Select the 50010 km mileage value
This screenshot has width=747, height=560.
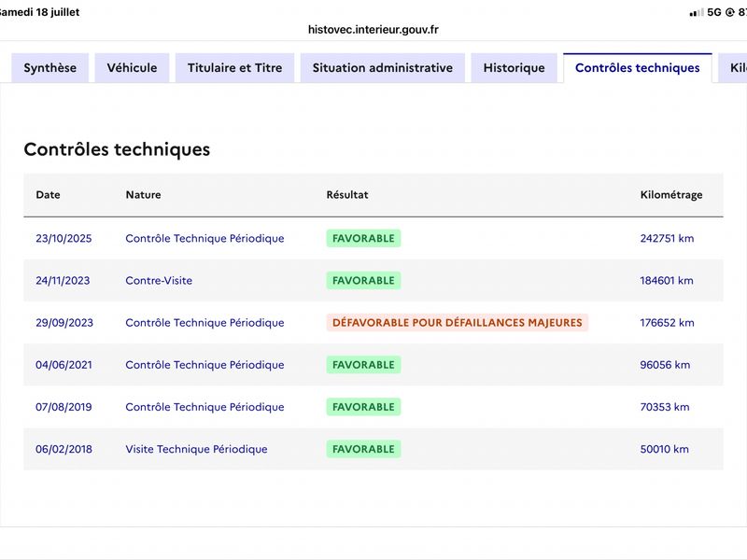(665, 449)
